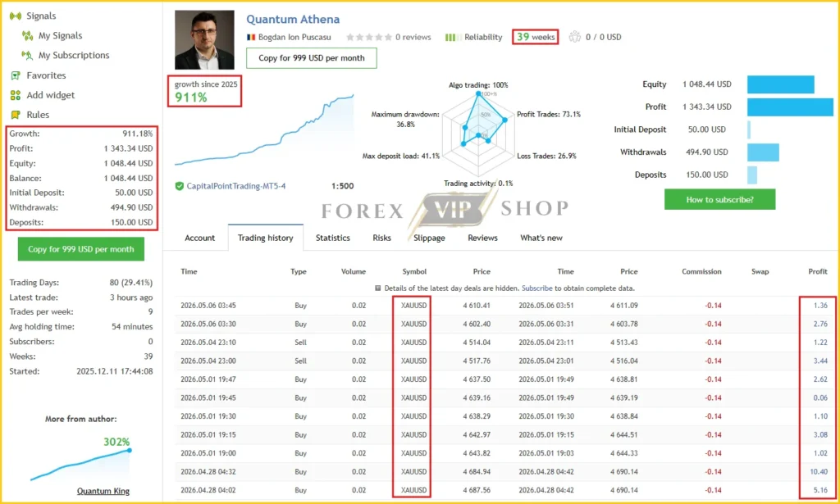Click Subscribe link in hidden deals notice
This screenshot has height=504, width=840.
coord(537,288)
